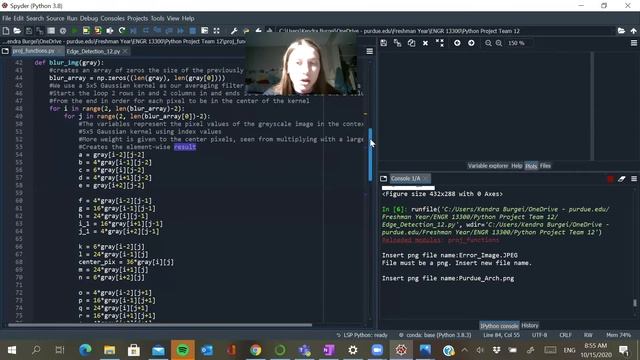
Task: Click the Run current cell icon
Action: [x=86, y=31]
